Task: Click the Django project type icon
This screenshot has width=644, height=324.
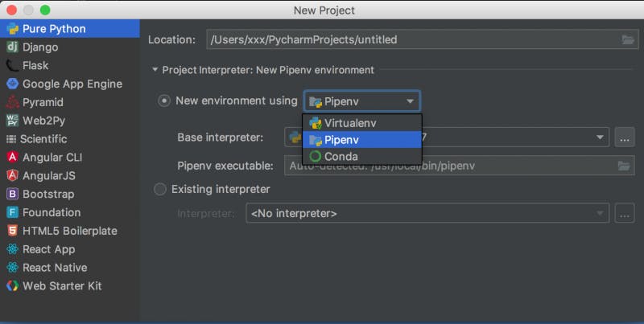Action: [x=13, y=47]
